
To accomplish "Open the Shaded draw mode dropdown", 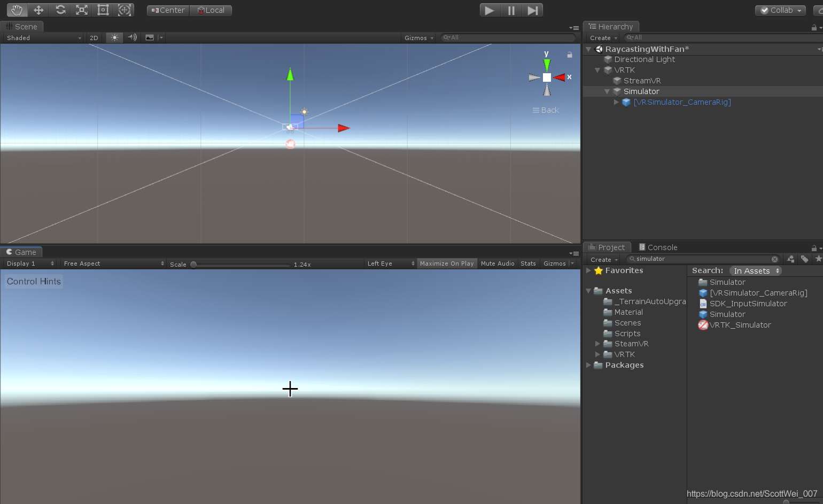I will coord(43,37).
